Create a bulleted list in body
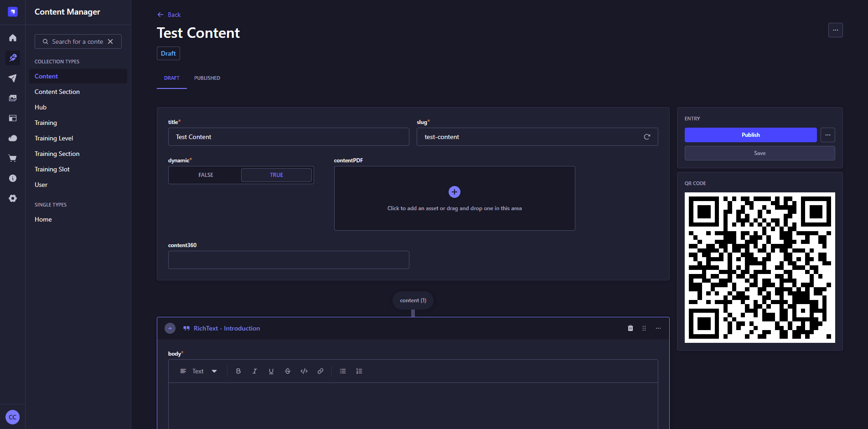Screen dimensions: 868x429 pos(343,371)
